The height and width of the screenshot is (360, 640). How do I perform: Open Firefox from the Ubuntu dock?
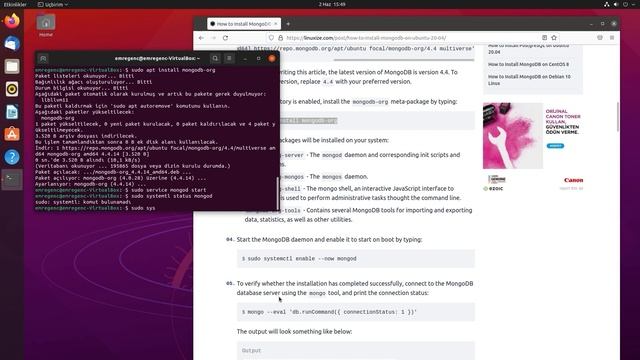[12, 21]
